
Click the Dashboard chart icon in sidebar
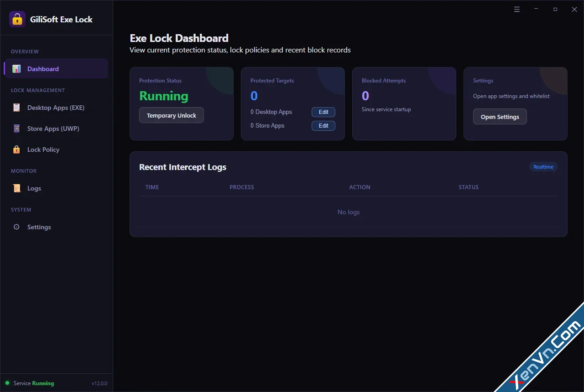click(x=17, y=69)
